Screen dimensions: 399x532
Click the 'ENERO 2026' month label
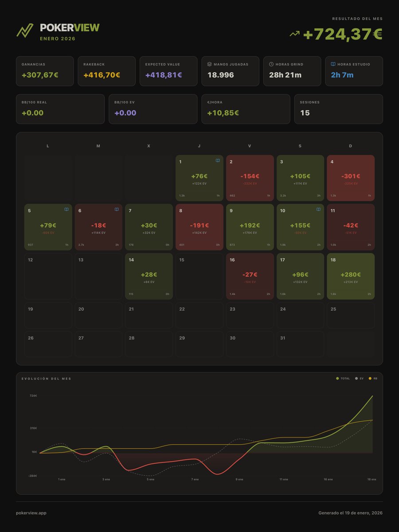[x=58, y=39]
